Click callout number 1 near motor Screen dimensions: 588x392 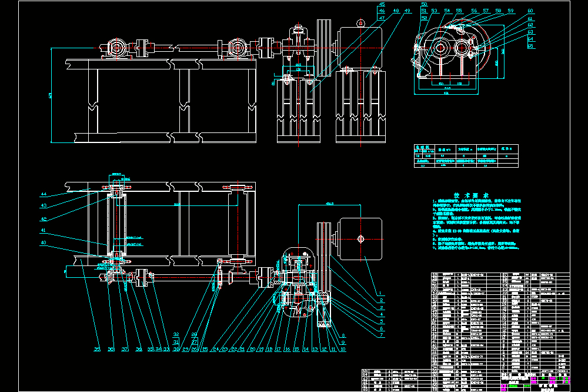380,293
